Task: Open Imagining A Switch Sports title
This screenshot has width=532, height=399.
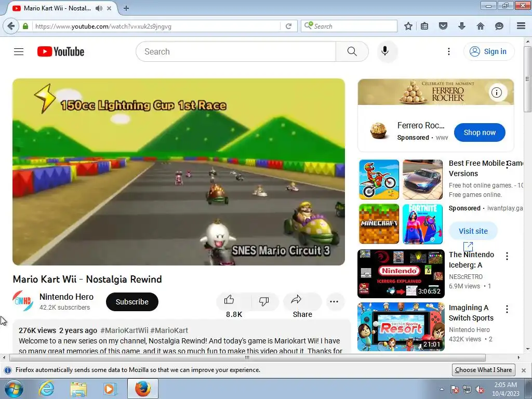Action: [471, 312]
